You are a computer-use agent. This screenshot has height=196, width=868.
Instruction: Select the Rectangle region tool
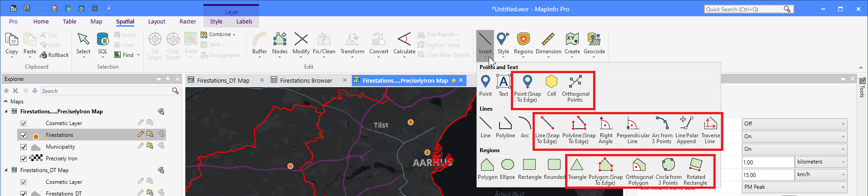[x=530, y=169]
